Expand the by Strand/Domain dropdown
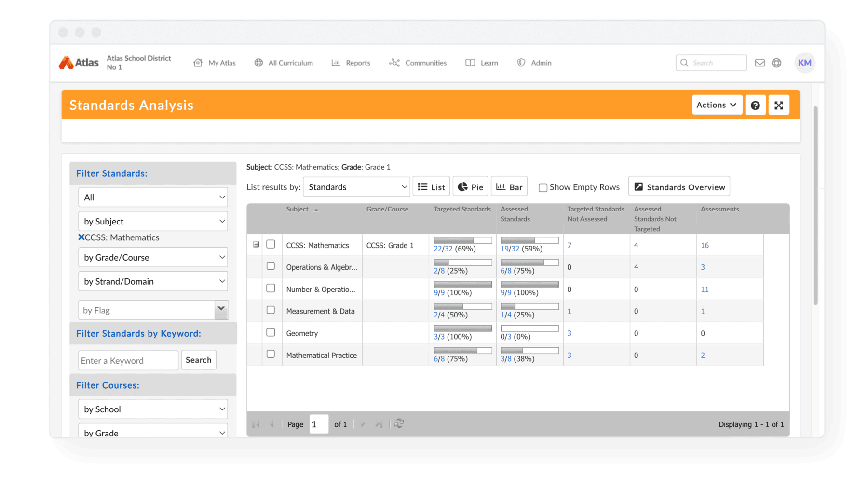 point(153,281)
